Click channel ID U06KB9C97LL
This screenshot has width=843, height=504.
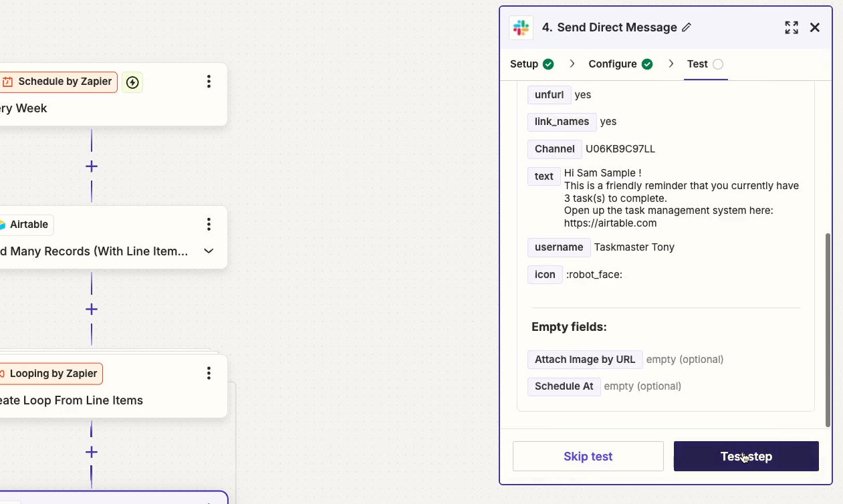[x=620, y=149]
